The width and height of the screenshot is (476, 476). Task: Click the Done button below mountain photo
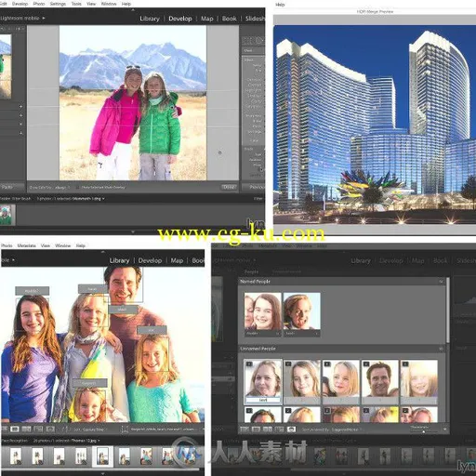[229, 187]
